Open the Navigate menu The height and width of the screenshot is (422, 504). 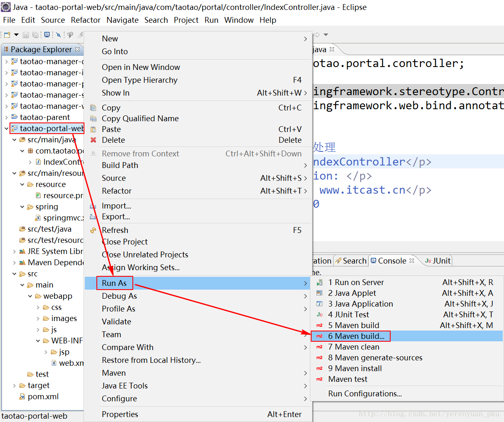122,20
